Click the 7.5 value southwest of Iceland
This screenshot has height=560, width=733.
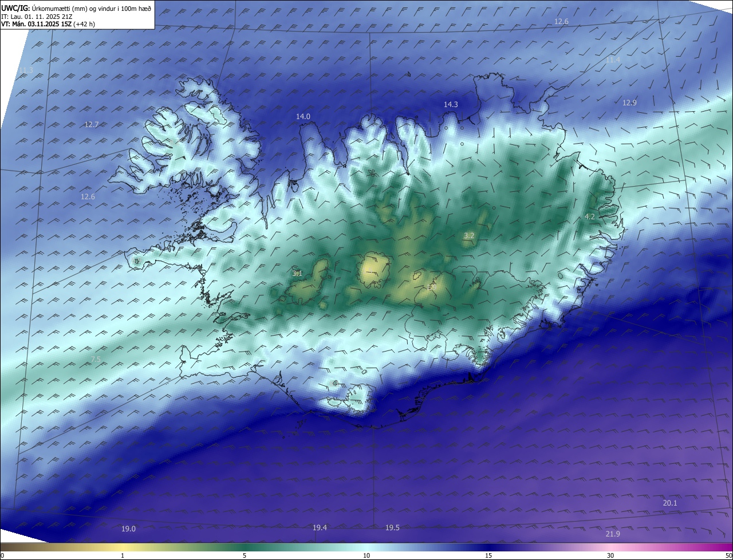pyautogui.click(x=96, y=359)
